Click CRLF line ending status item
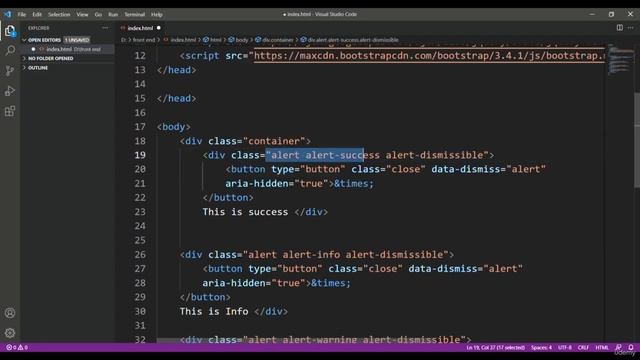 (x=583, y=347)
